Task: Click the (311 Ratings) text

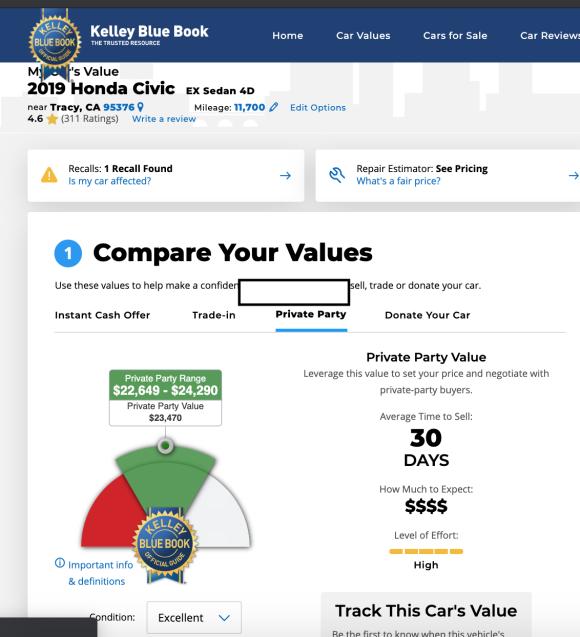Action: click(90, 119)
